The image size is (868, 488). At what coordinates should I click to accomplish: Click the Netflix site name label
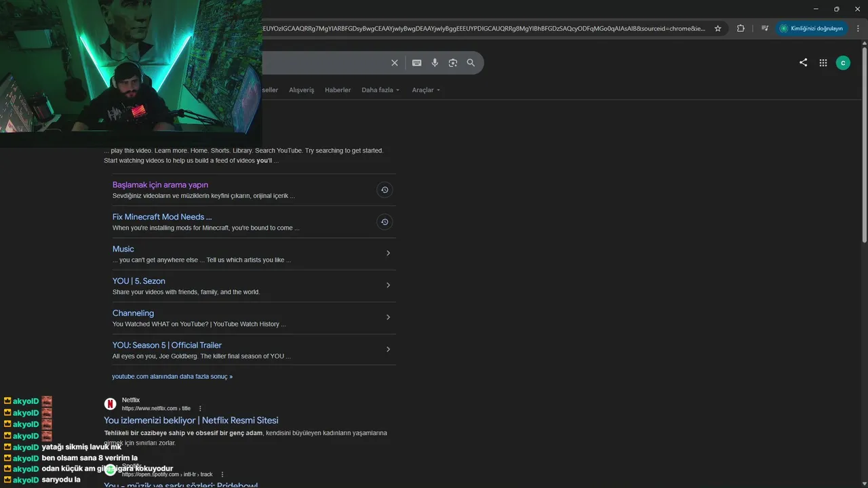131,401
